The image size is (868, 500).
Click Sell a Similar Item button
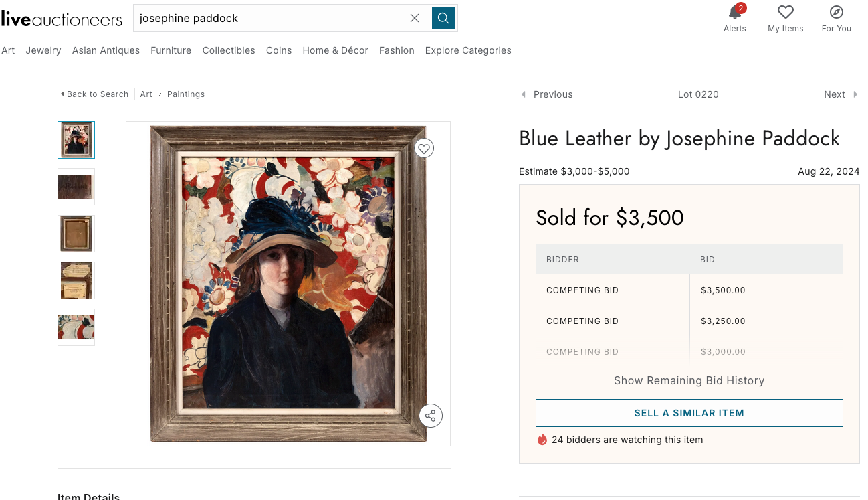click(689, 413)
